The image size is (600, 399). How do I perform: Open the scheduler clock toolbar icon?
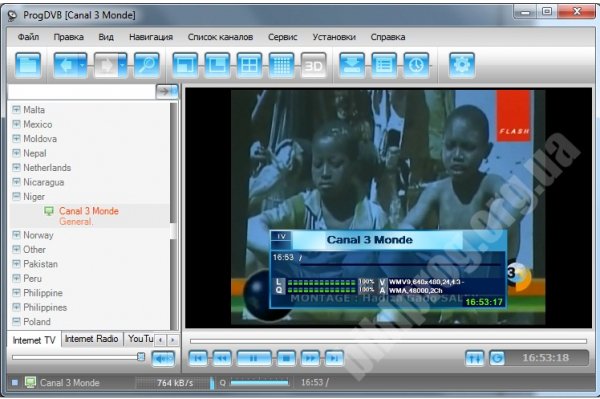click(416, 65)
